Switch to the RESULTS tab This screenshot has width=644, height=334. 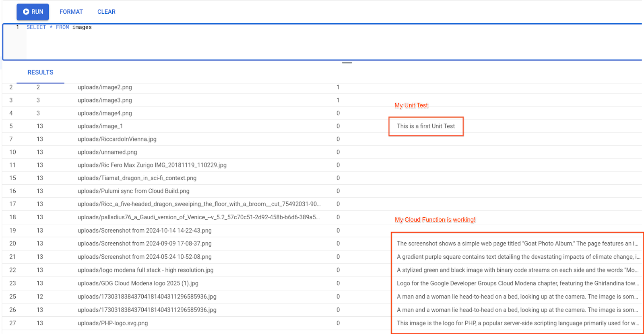[x=40, y=72]
